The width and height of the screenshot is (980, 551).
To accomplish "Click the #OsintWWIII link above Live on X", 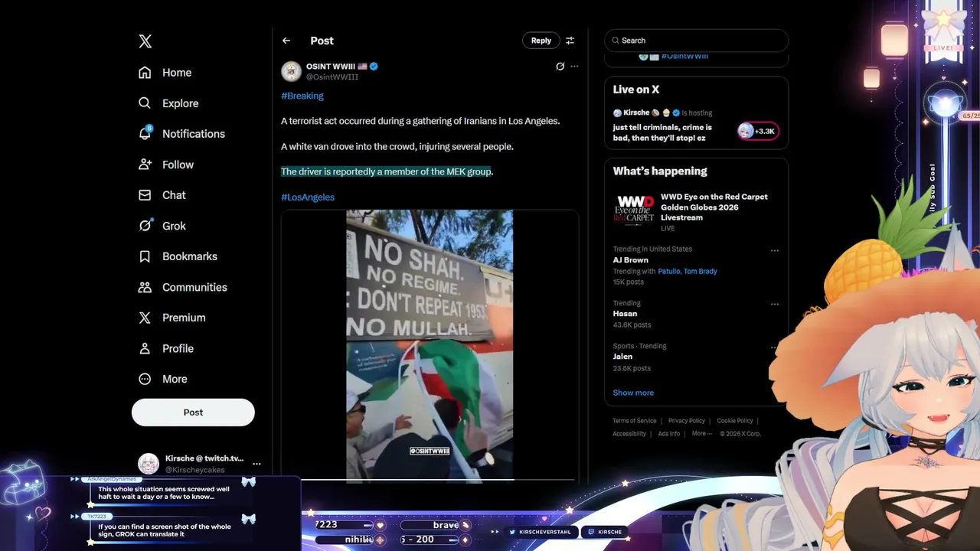I will (684, 57).
